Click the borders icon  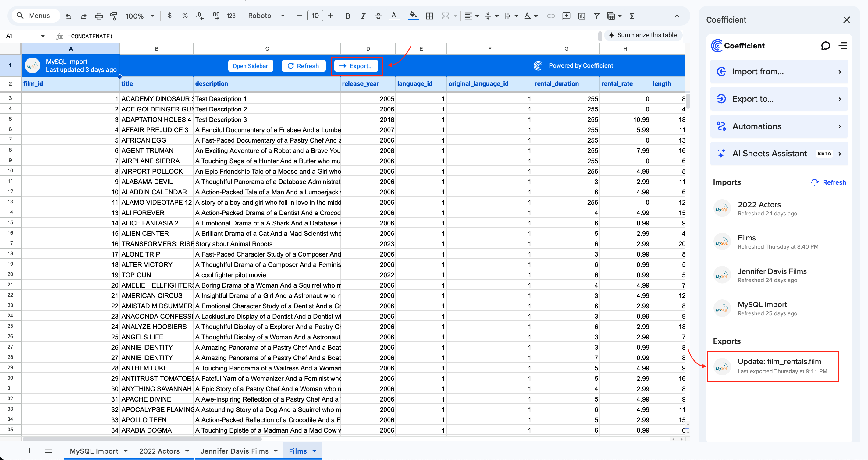click(429, 16)
